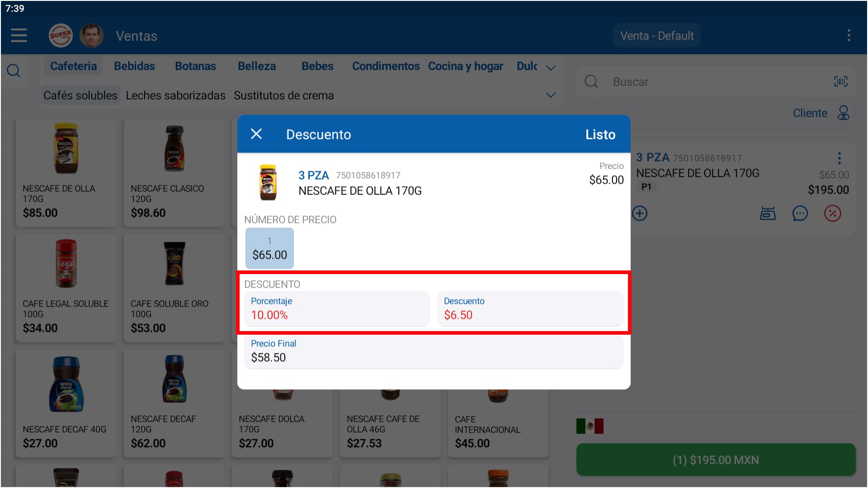868x488 pixels.
Task: Click the scale weight icon on item
Action: pyautogui.click(x=768, y=213)
